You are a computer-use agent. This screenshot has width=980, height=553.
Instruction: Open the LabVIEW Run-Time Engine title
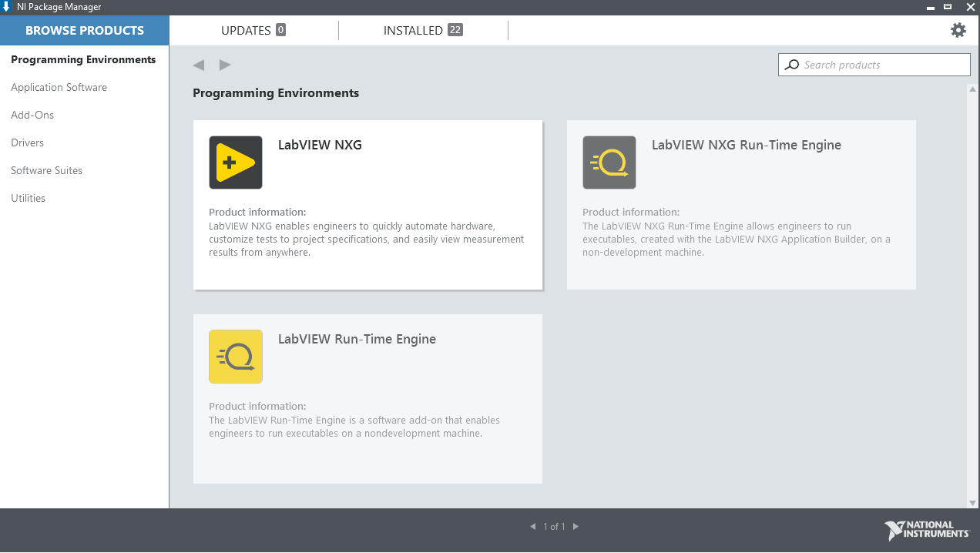pyautogui.click(x=357, y=339)
